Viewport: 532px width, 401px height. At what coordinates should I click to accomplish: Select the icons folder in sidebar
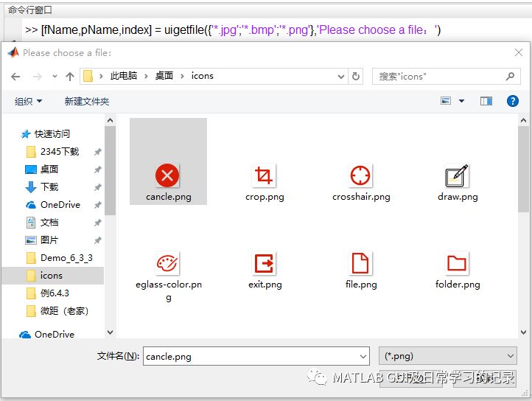coord(52,276)
